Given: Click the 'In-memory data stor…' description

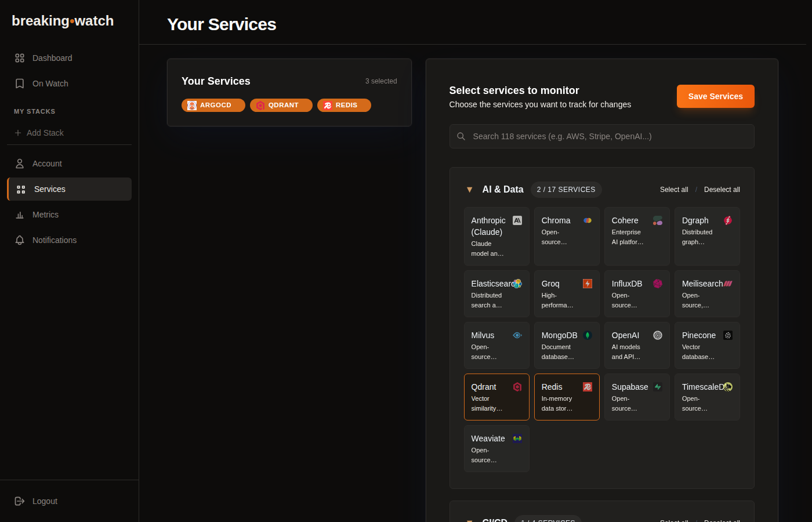Looking at the screenshot, I should 557,404.
